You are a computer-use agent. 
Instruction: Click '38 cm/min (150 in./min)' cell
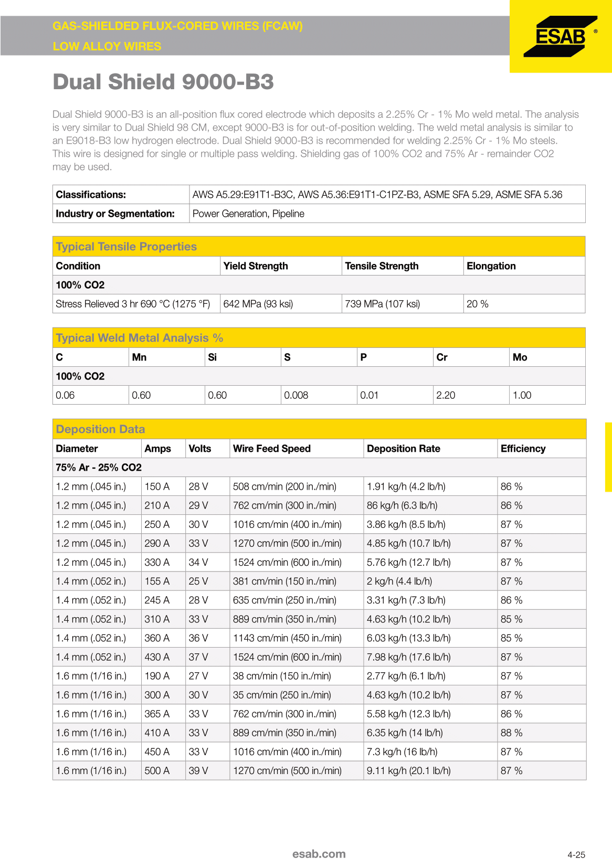coord(297,676)
